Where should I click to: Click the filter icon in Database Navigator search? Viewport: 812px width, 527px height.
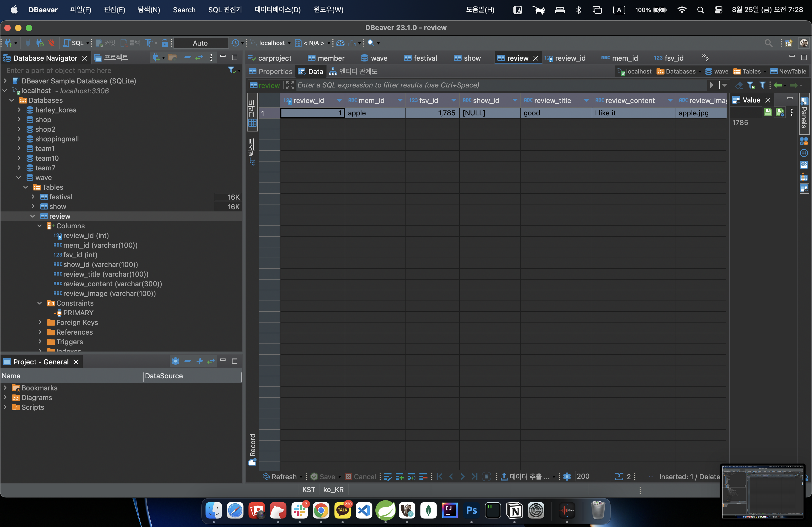click(x=232, y=70)
